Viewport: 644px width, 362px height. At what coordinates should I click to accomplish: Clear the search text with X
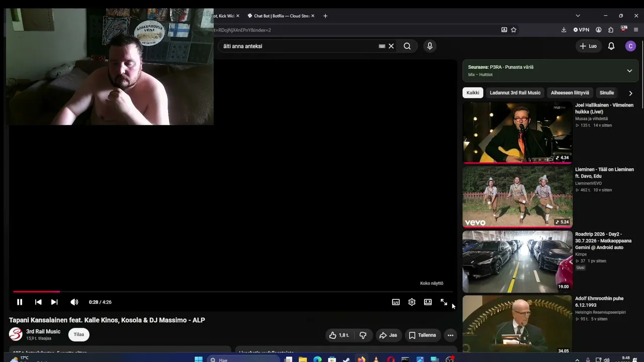(x=391, y=46)
